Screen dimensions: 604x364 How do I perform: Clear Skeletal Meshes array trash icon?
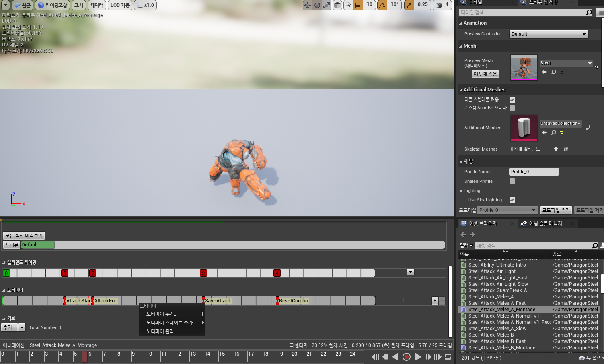tap(566, 149)
